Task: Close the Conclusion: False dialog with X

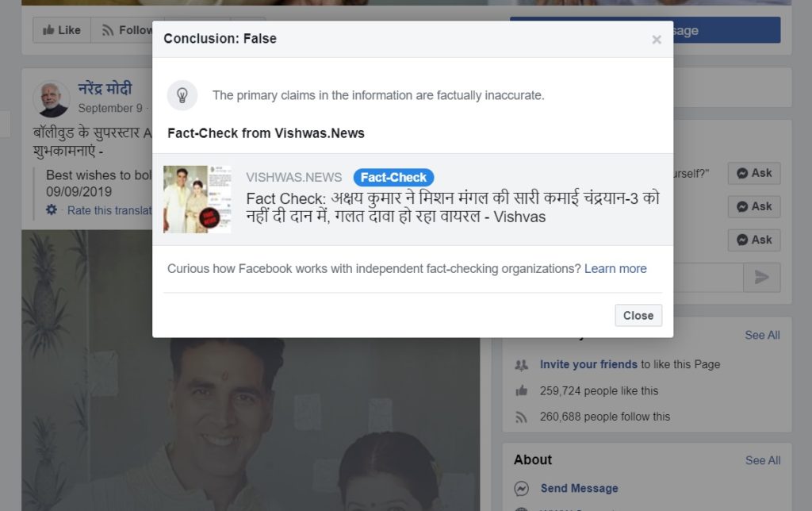Action: (x=657, y=40)
